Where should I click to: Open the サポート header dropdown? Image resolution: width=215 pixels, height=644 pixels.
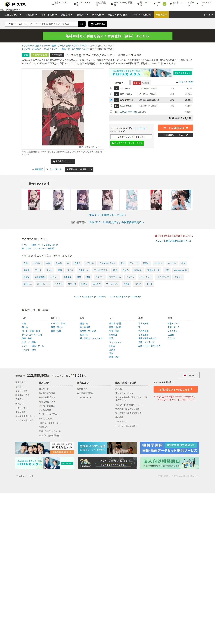pos(193,4)
